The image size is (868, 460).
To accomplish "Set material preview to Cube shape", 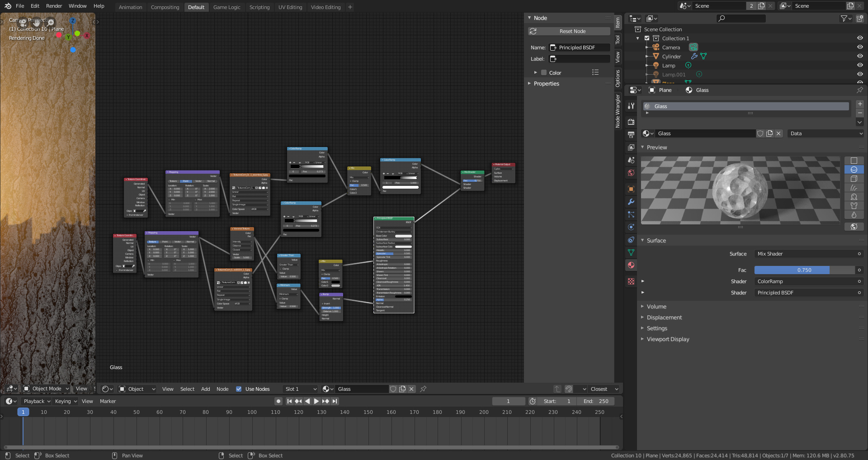I will click(854, 179).
